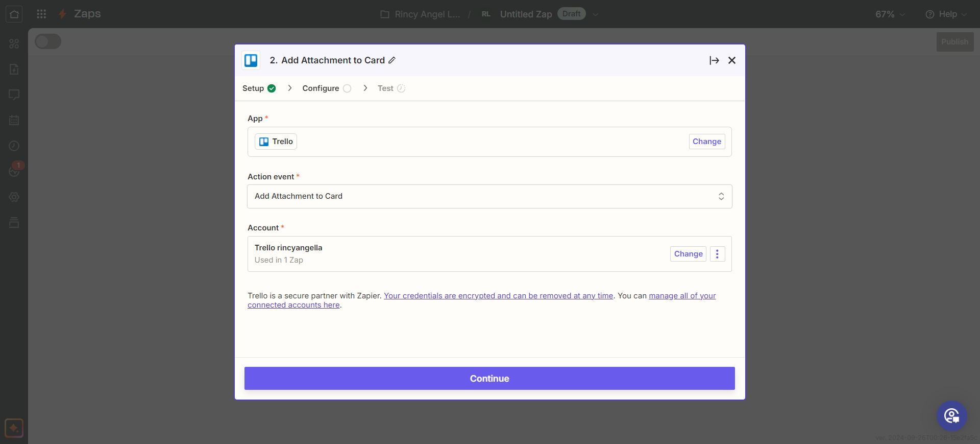Click the expand panel arrow icon
980x444 pixels.
(x=714, y=60)
